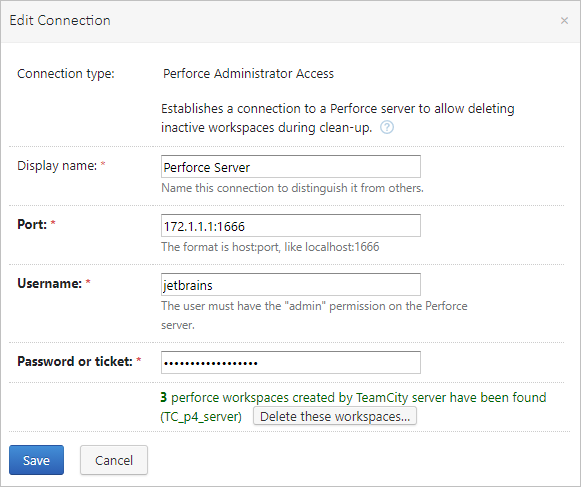Click the host:port format hint text
Screen dimensions: 581x487
pyautogui.click(x=270, y=247)
